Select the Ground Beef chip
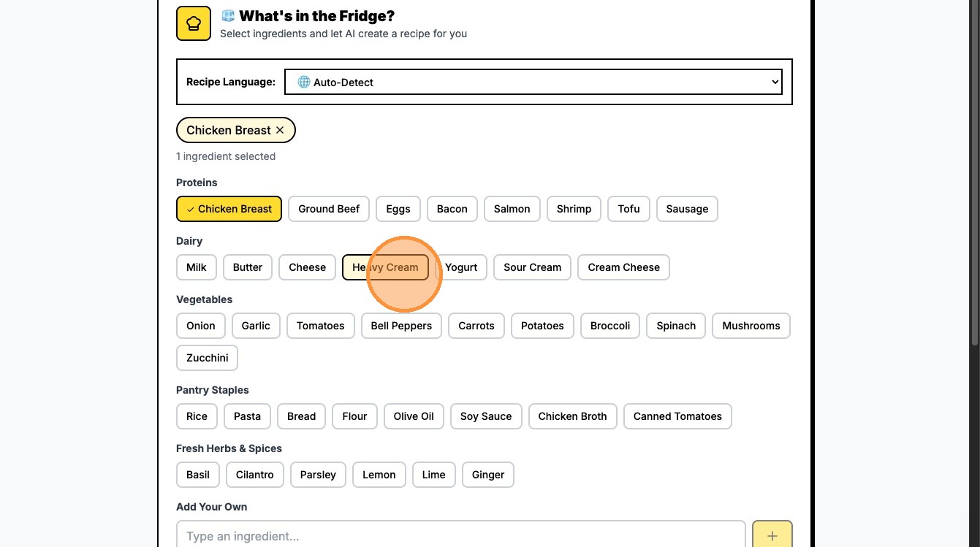Screen dimensions: 980x547 tap(329, 209)
